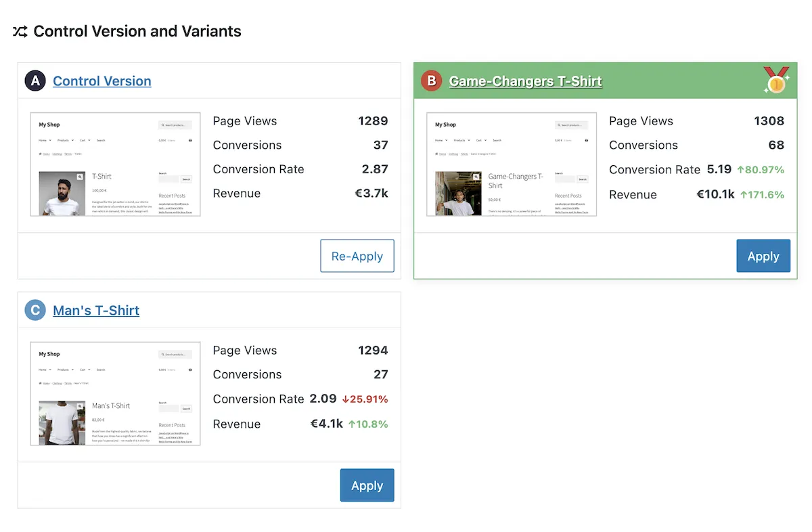Click variant C page views value 1294
This screenshot has width=812, height=532.
[373, 351]
